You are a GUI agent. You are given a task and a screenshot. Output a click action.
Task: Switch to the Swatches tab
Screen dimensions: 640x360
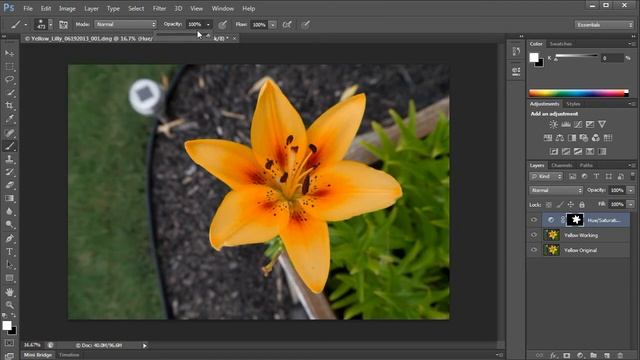(x=561, y=44)
